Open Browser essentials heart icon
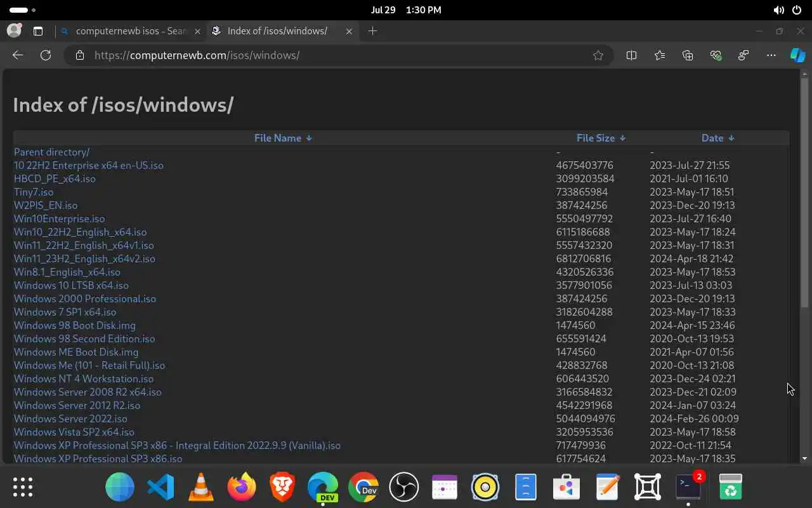The image size is (812, 508). [716, 55]
